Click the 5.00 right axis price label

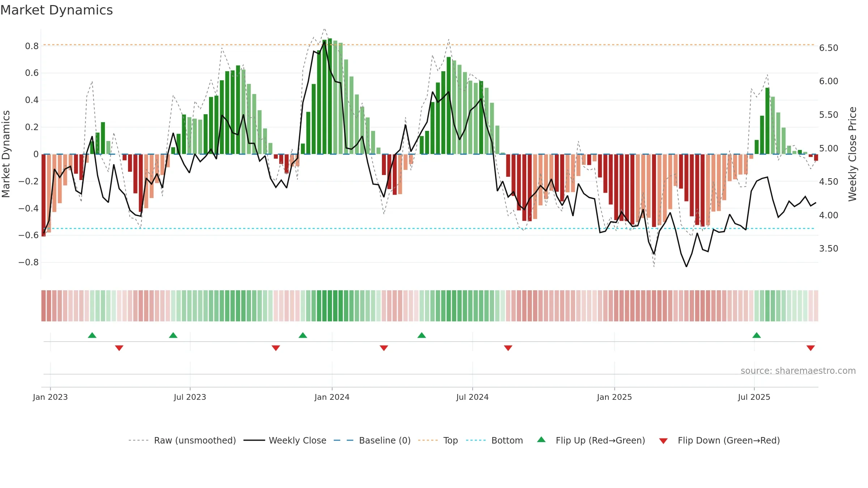tap(829, 148)
